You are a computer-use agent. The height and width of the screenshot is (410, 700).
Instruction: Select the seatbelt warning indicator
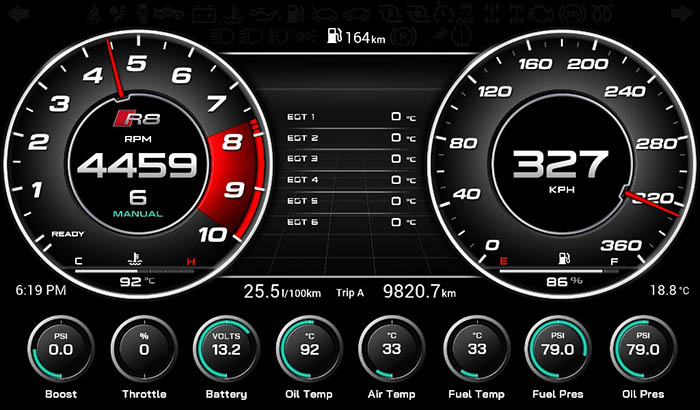[94, 14]
